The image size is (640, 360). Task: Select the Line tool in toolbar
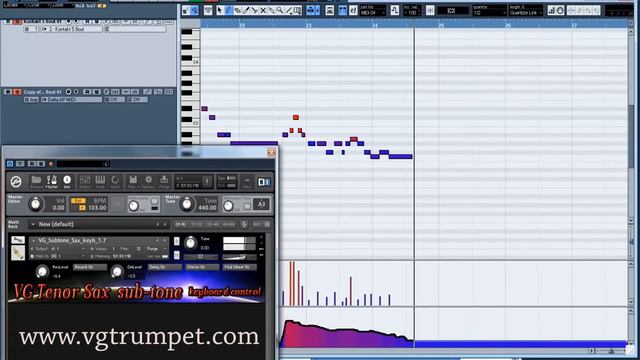pos(289,10)
